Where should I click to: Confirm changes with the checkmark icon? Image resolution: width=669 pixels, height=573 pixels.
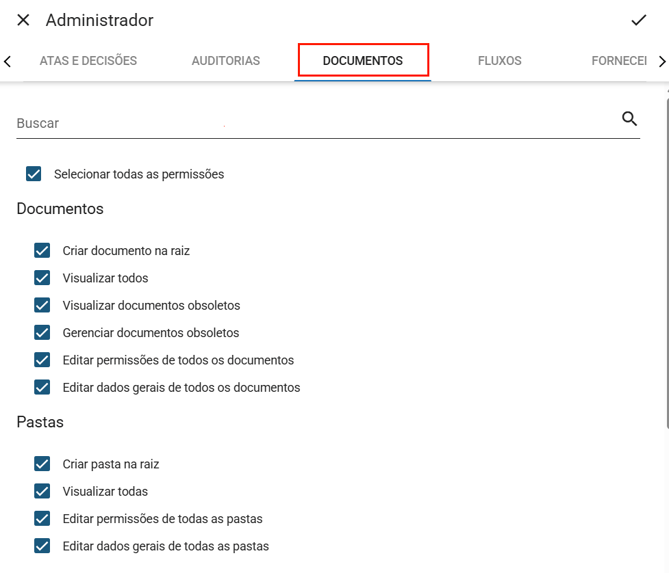(x=638, y=20)
